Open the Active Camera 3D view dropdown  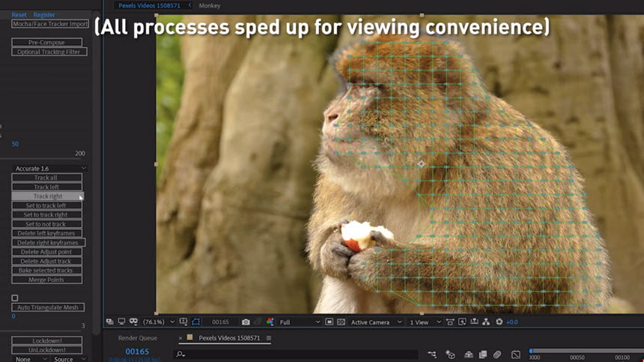click(x=376, y=322)
